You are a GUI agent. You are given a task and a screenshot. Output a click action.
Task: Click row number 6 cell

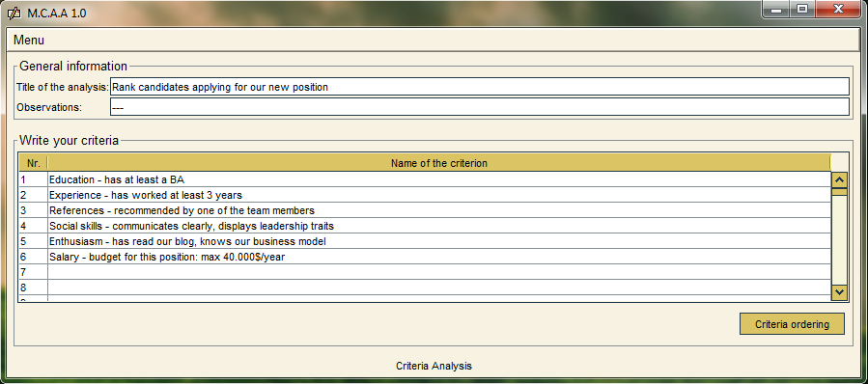33,257
